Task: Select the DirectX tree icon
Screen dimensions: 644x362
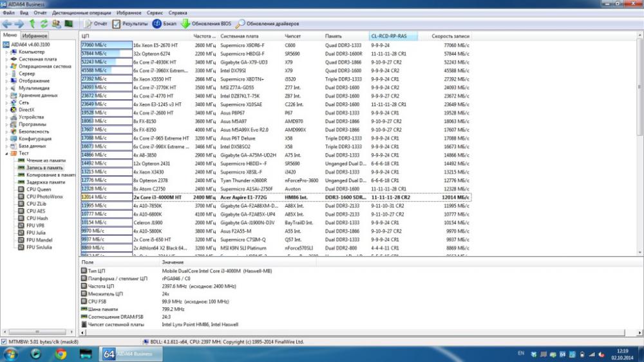Action: pyautogui.click(x=14, y=110)
